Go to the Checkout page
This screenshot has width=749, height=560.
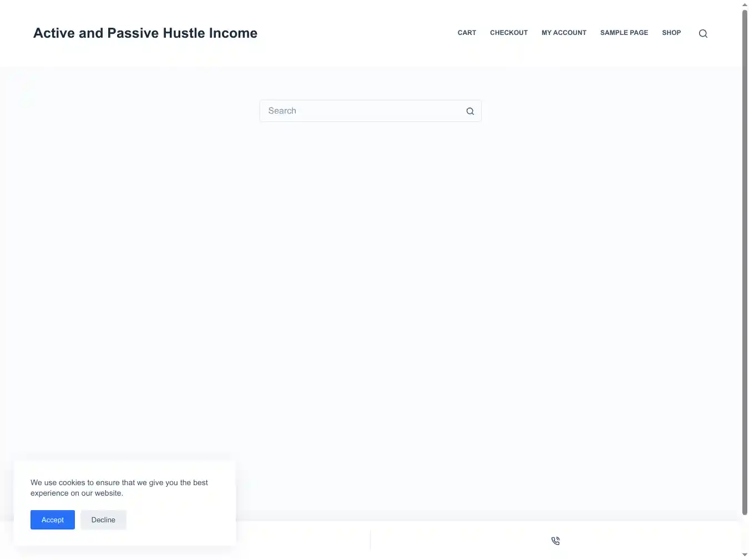(509, 33)
